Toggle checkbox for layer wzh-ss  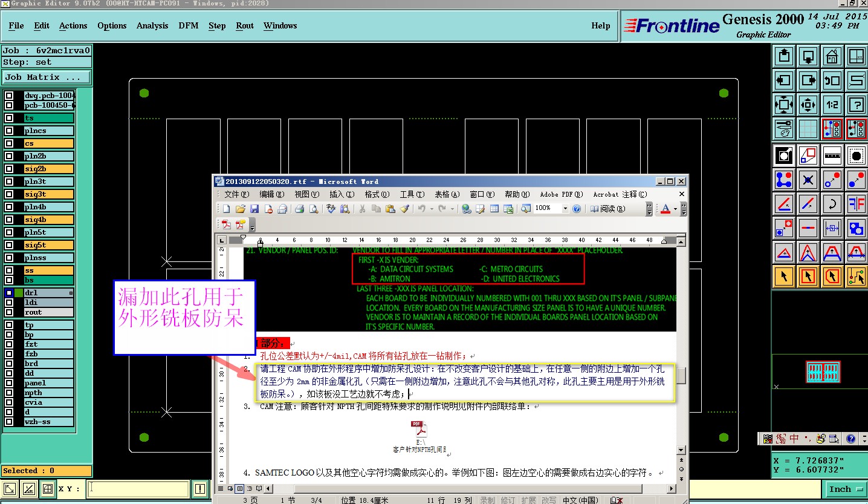click(10, 422)
